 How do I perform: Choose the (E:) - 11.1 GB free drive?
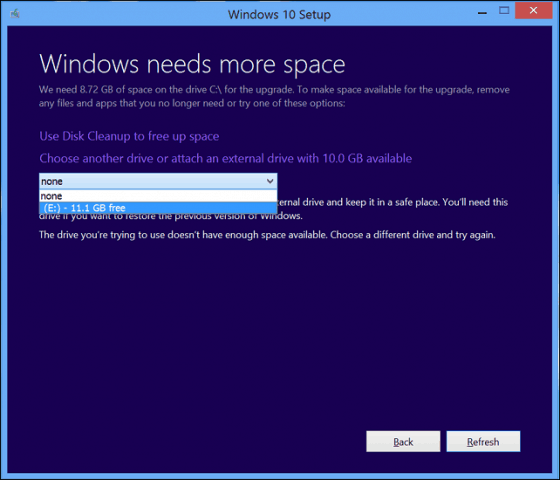click(x=158, y=208)
